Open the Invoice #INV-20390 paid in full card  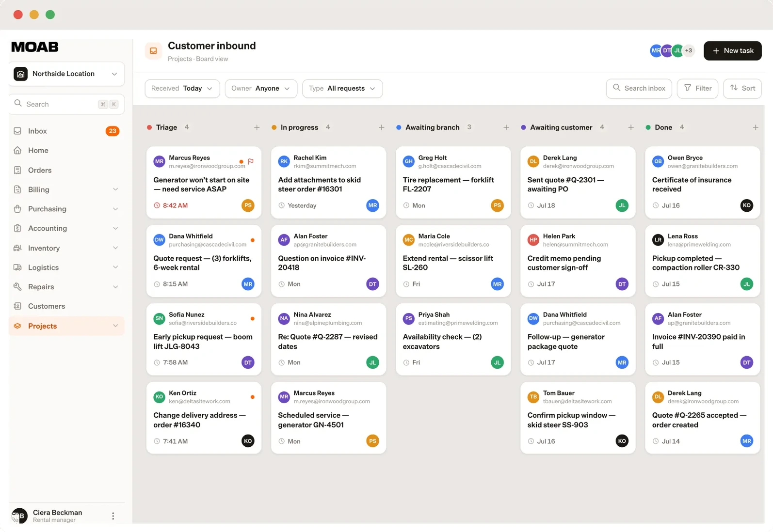pyautogui.click(x=702, y=340)
